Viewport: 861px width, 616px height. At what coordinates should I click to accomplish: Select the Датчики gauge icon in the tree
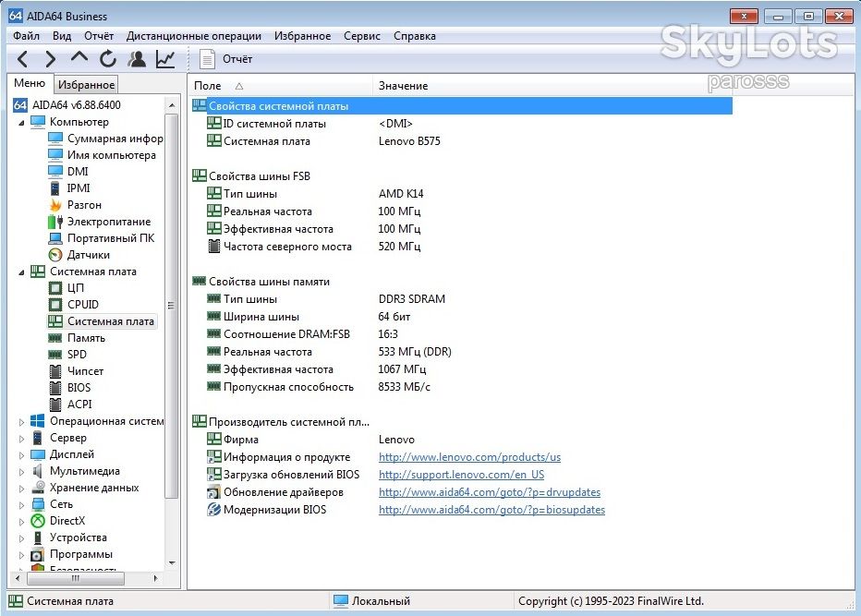tap(55, 255)
